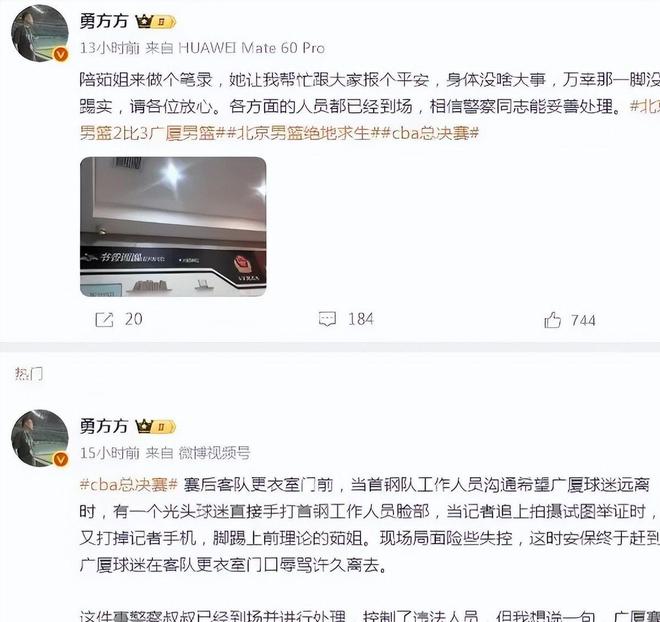Click the 微博视频号 source link
The height and width of the screenshot is (622, 660).
[214, 453]
